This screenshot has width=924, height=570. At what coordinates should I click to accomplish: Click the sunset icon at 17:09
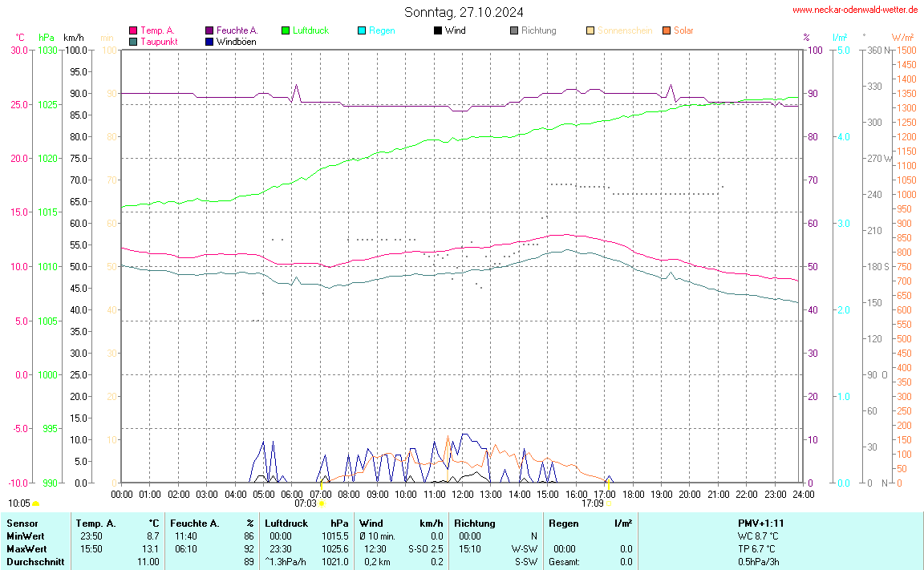[x=608, y=503]
